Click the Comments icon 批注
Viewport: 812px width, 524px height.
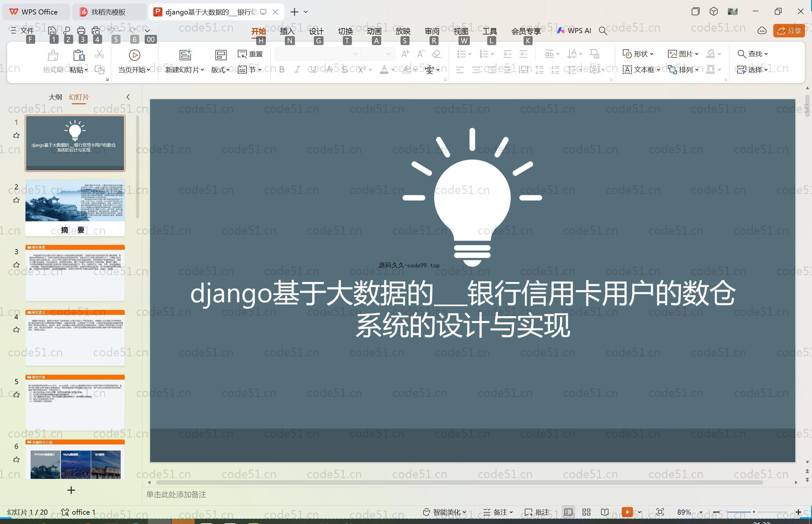point(537,512)
